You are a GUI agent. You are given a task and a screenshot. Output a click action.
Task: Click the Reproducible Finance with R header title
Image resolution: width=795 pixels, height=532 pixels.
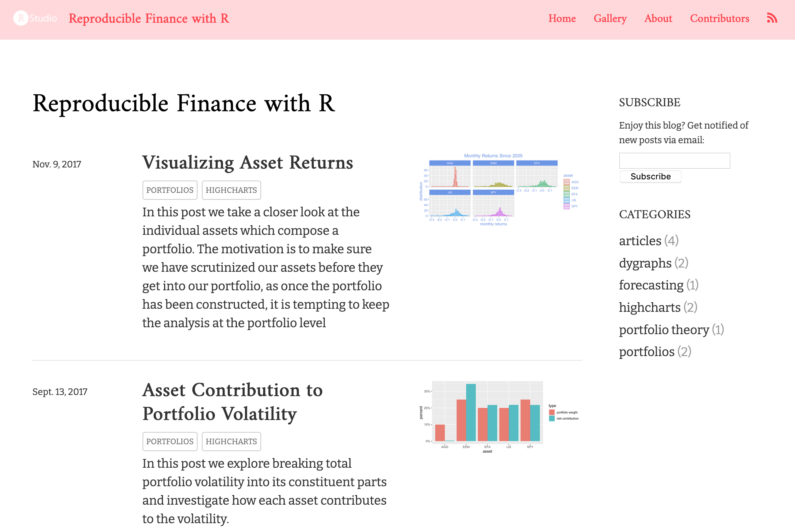(149, 18)
